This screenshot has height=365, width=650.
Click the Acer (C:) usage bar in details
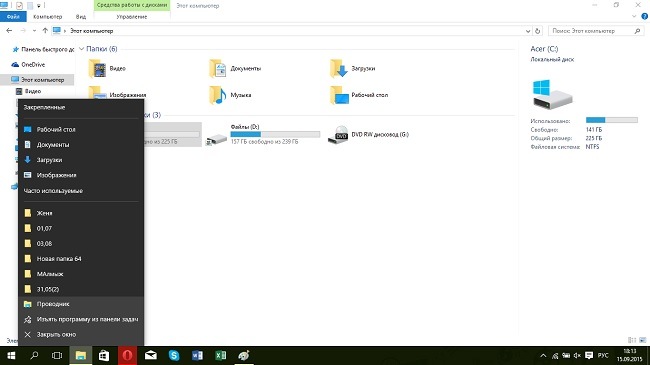(612, 120)
